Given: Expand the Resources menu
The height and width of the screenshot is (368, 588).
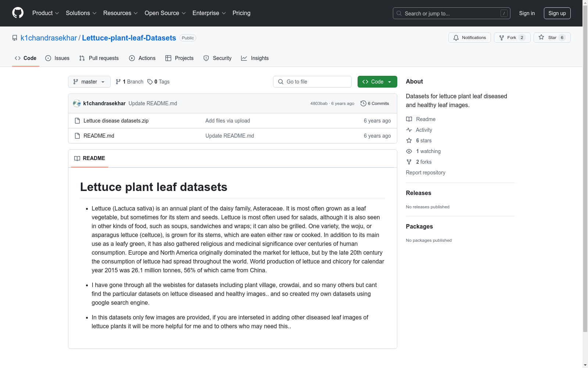Looking at the screenshot, I should [x=120, y=13].
